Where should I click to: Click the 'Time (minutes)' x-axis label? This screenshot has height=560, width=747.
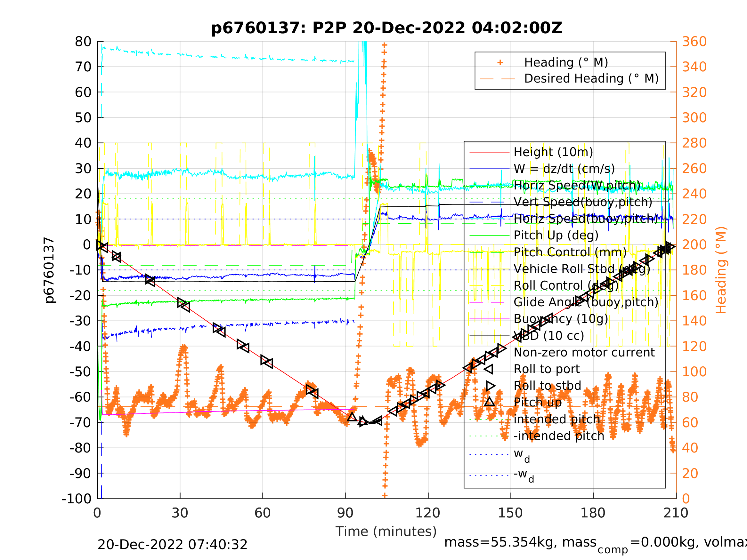386,531
